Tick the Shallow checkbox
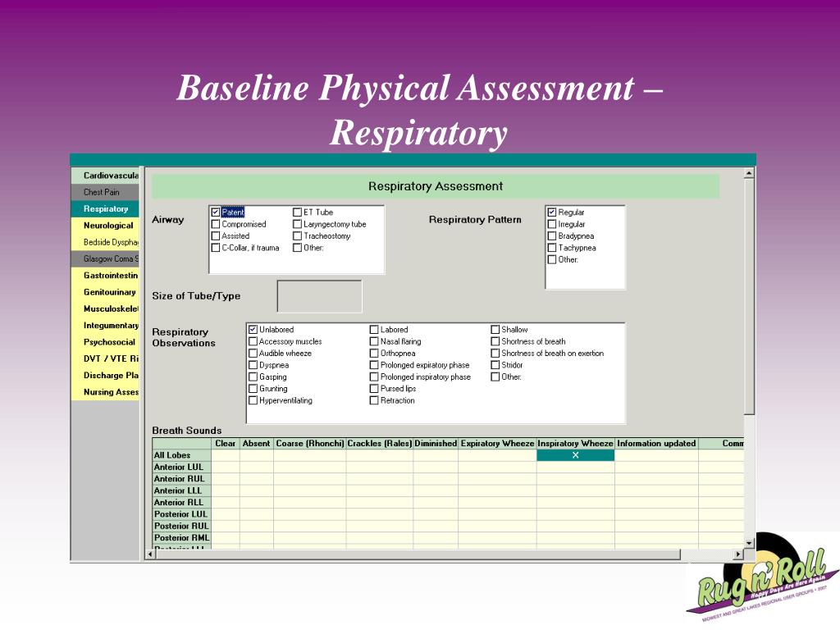The height and width of the screenshot is (630, 840). [495, 330]
